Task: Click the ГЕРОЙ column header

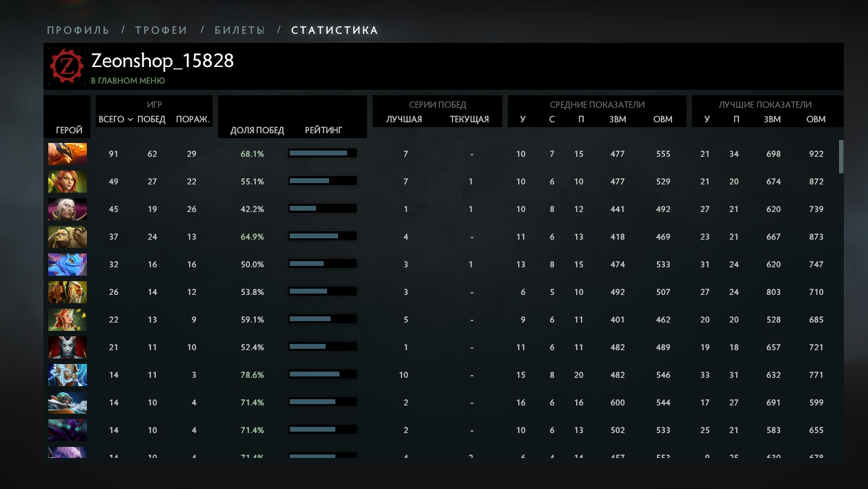Action: pos(69,131)
